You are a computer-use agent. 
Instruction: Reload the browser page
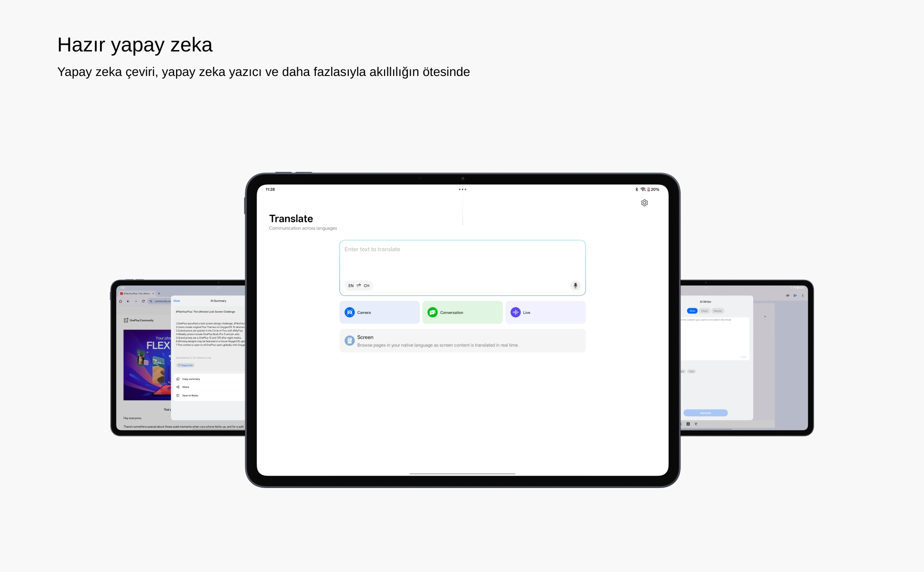[x=143, y=301]
